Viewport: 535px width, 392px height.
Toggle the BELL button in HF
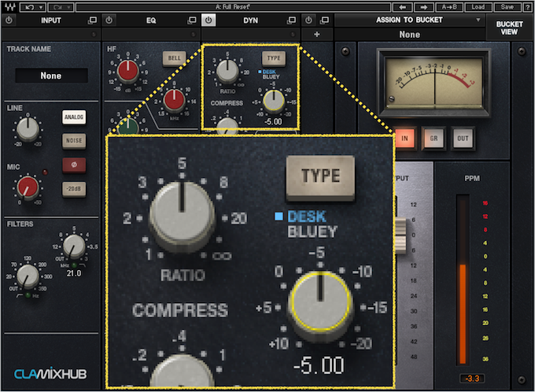175,58
